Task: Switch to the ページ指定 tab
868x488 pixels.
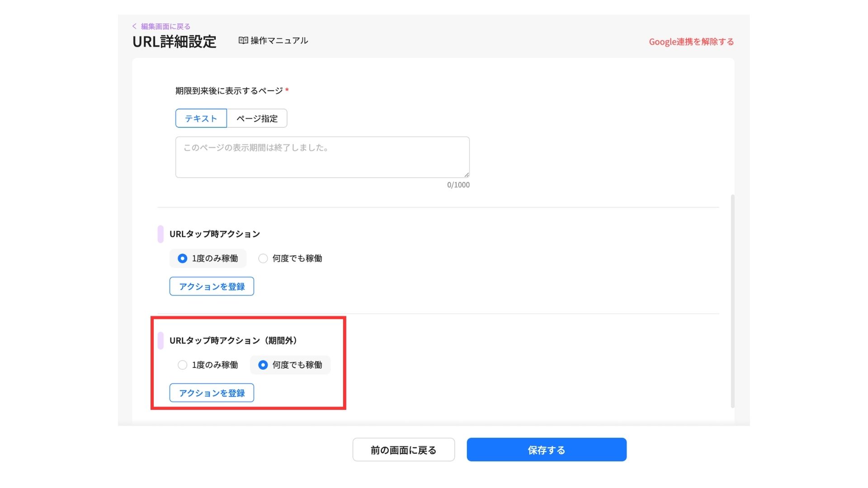Action: coord(257,118)
